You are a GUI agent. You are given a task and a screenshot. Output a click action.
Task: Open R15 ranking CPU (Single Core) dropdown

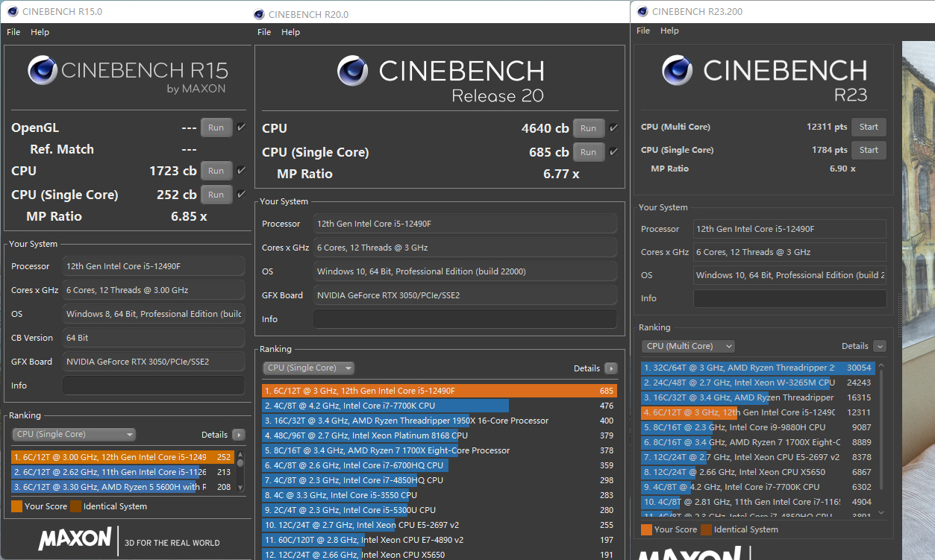(x=74, y=435)
